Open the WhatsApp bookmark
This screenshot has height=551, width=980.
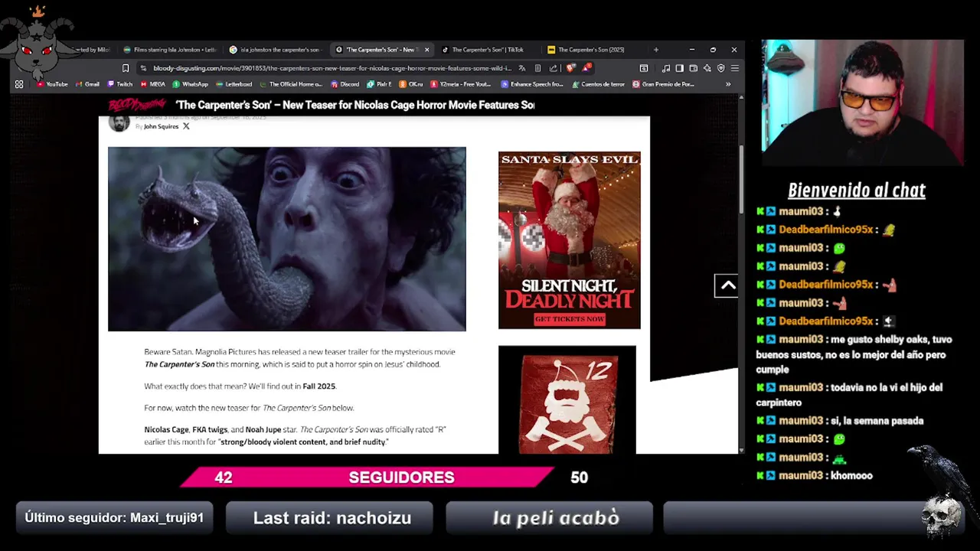pyautogui.click(x=190, y=84)
